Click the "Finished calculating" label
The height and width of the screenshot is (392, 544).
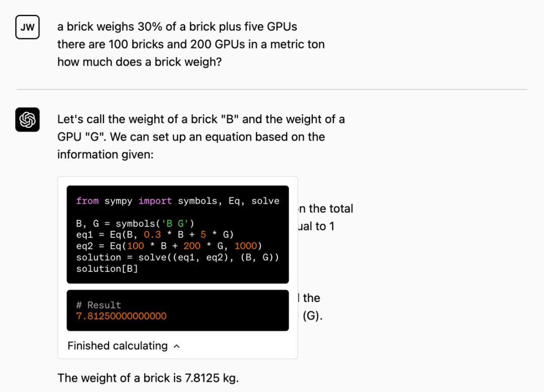click(x=117, y=346)
